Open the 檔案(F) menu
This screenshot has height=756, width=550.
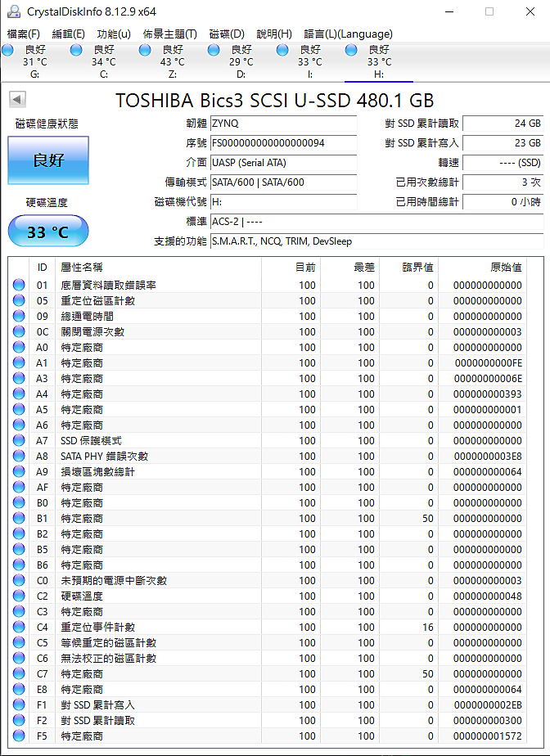[x=23, y=34]
